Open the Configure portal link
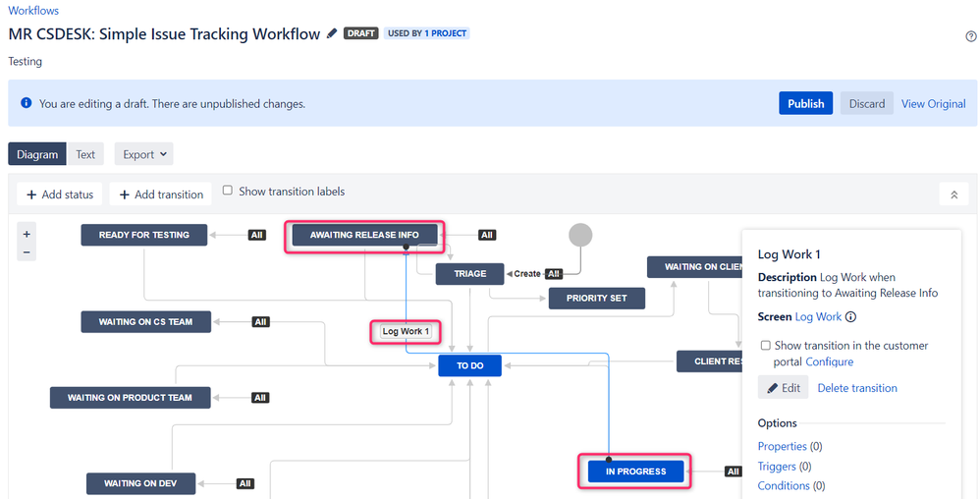This screenshot has width=980, height=499. [x=829, y=362]
